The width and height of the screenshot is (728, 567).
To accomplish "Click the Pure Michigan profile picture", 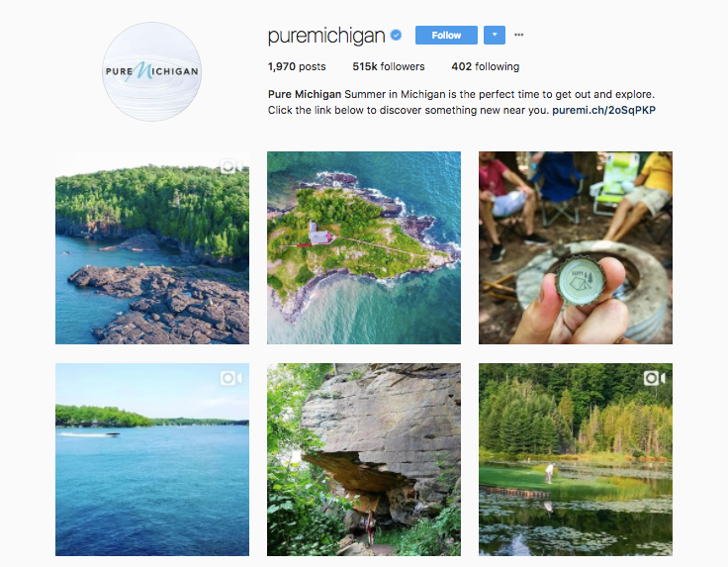I will 151,71.
